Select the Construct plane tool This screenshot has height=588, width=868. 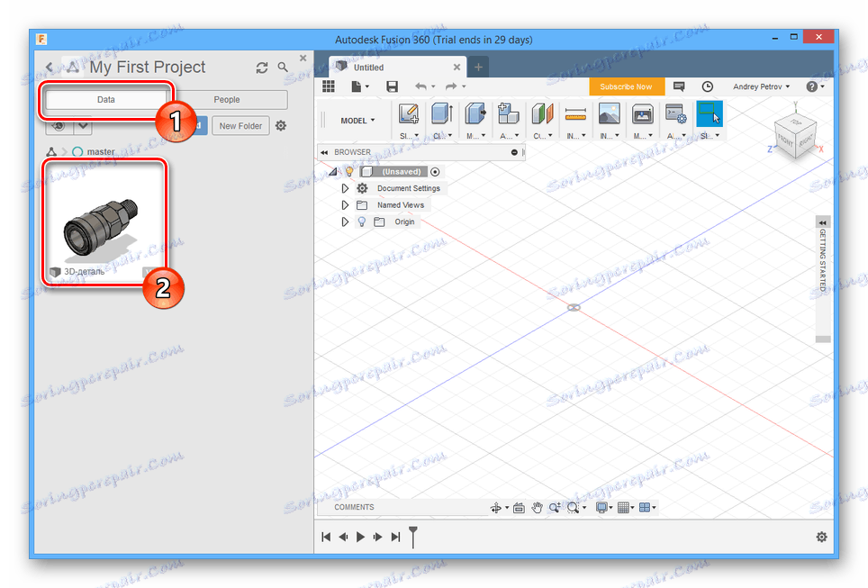[x=542, y=114]
